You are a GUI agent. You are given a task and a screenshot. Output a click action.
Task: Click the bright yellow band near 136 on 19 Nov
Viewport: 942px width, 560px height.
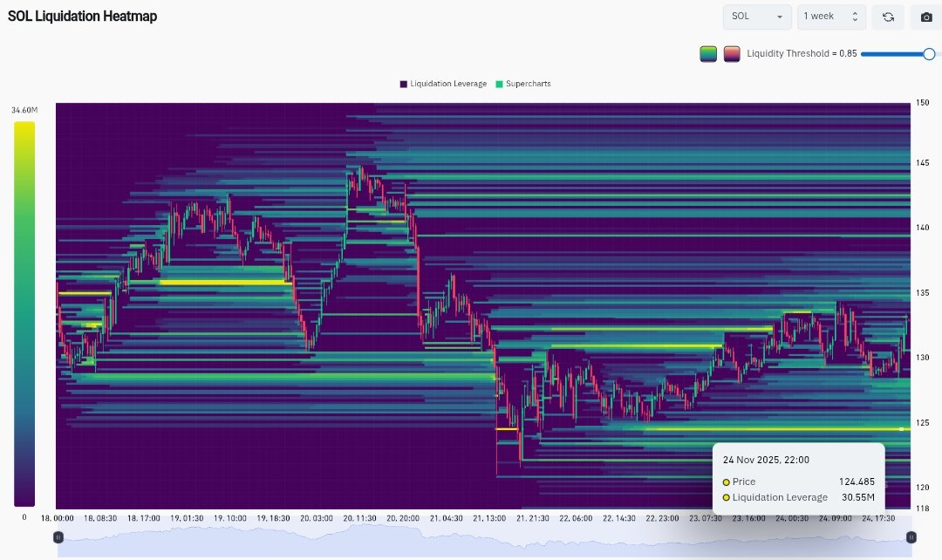click(224, 282)
